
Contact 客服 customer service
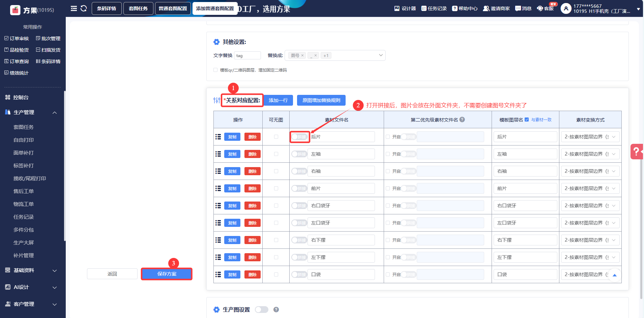(x=545, y=8)
